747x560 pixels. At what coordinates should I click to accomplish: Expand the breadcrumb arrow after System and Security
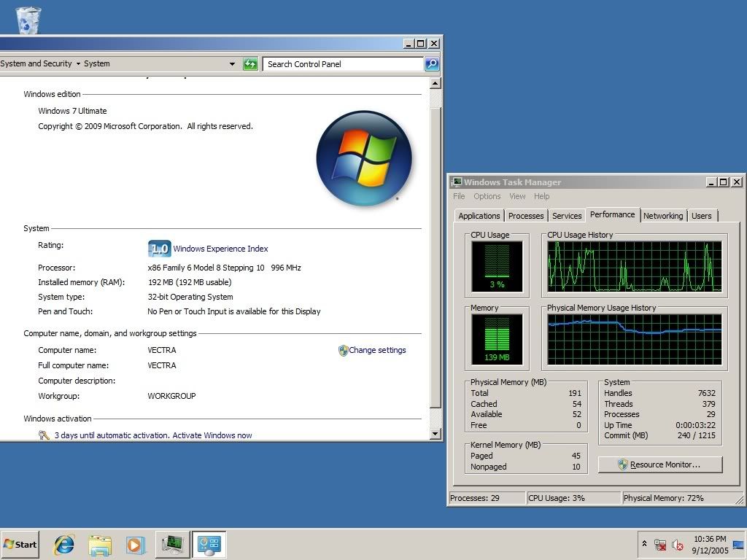coord(78,64)
